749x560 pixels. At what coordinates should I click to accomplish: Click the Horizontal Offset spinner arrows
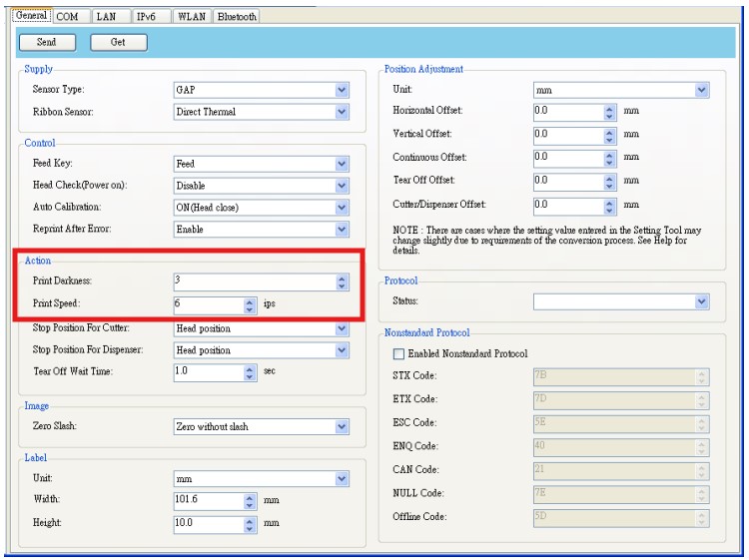pyautogui.click(x=610, y=111)
